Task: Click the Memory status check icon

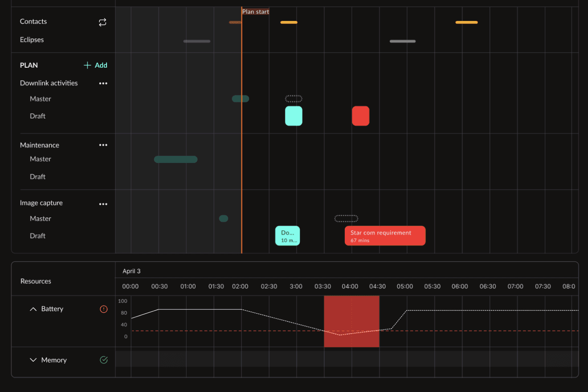Action: point(104,360)
